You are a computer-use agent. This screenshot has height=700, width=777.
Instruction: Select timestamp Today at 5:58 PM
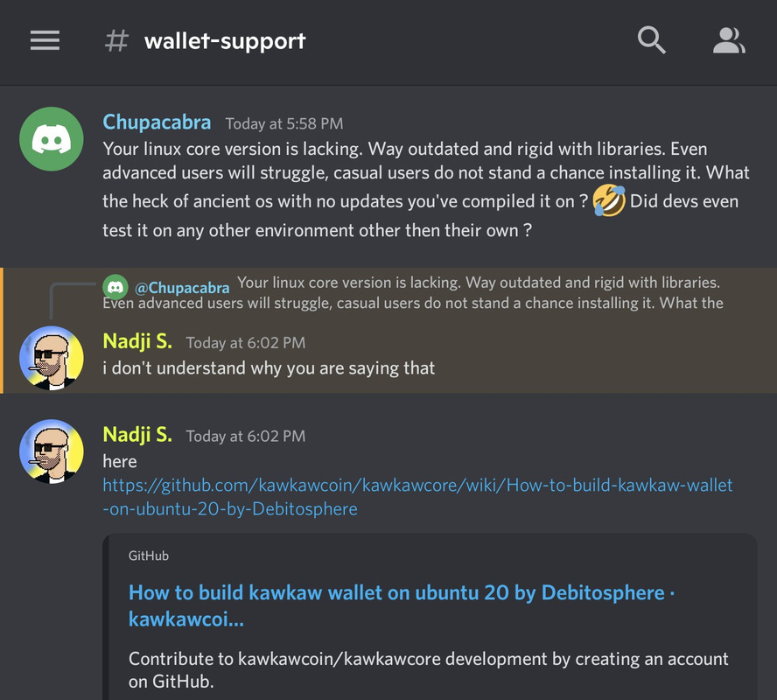tap(284, 123)
